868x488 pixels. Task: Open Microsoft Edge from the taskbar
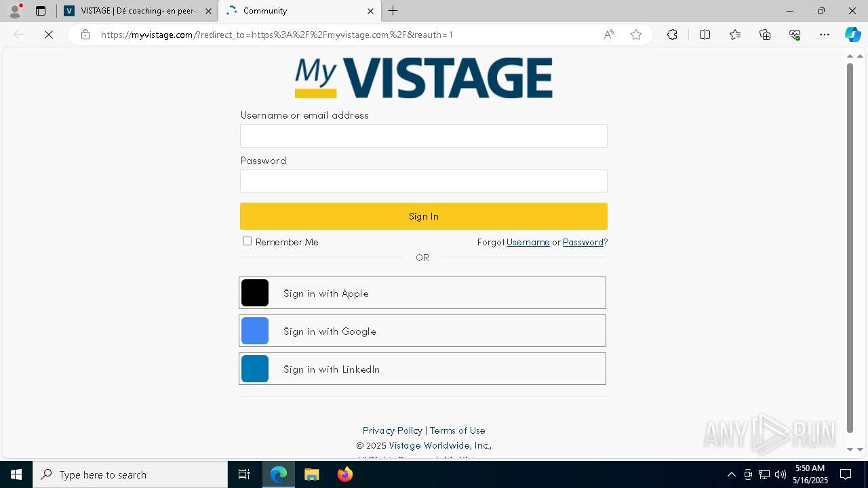click(x=279, y=474)
